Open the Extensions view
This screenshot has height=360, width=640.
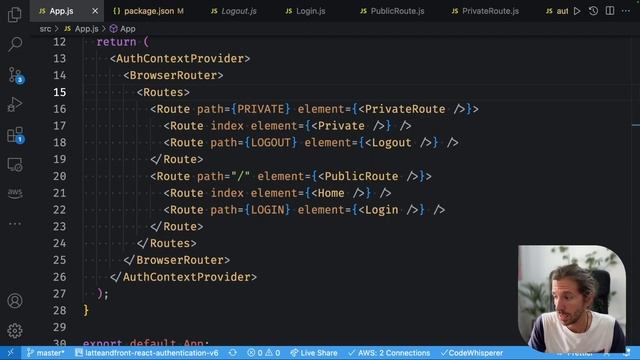(16, 135)
